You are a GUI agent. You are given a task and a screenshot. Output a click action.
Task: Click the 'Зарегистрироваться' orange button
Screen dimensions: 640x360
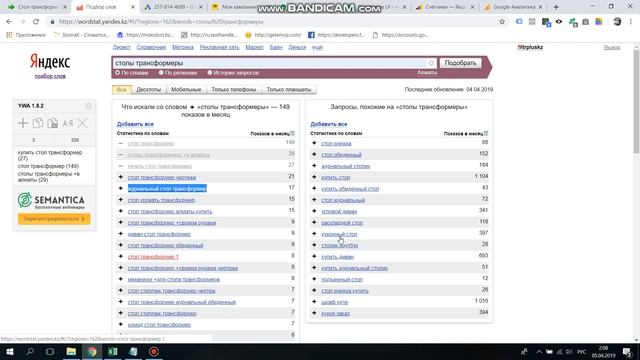pos(54,219)
